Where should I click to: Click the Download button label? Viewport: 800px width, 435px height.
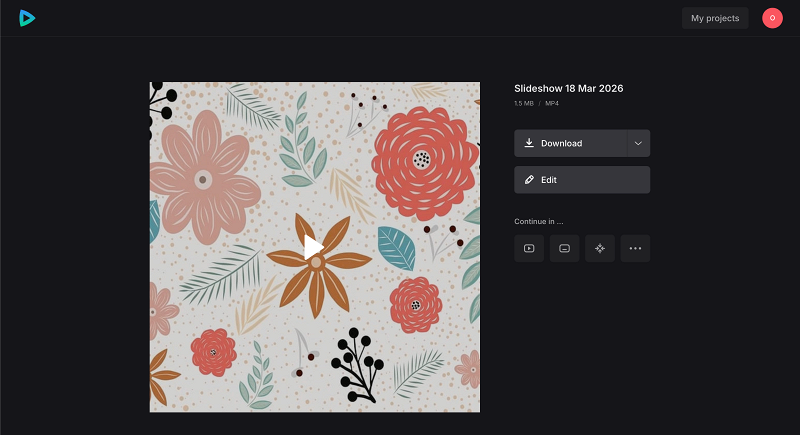(561, 143)
